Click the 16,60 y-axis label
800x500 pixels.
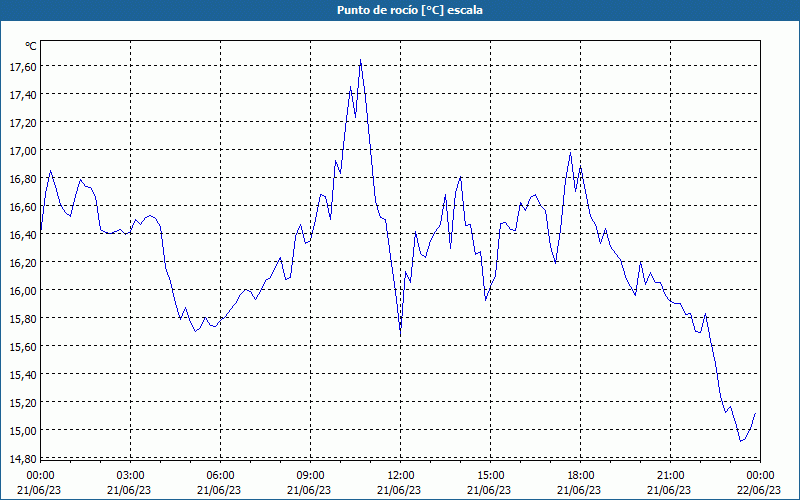pyautogui.click(x=23, y=207)
